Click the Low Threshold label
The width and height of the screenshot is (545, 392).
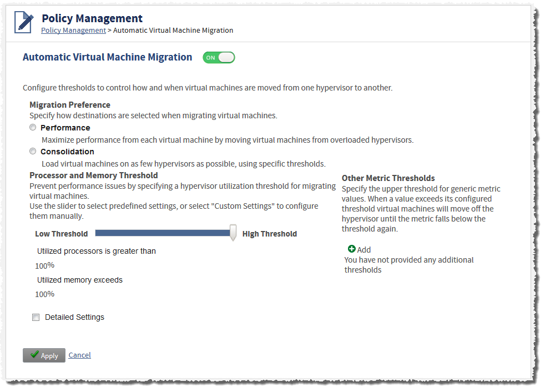[x=61, y=234]
